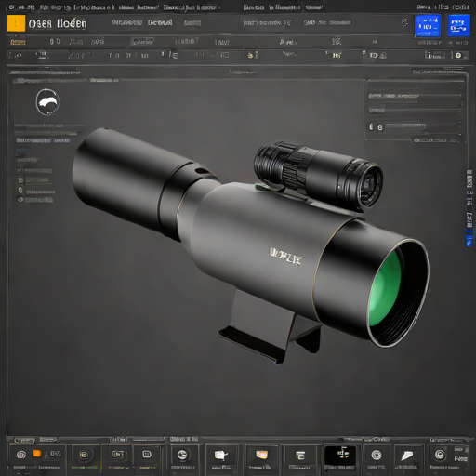
Task: Click the circular thumbnail with the white shape
Action: 47,102
